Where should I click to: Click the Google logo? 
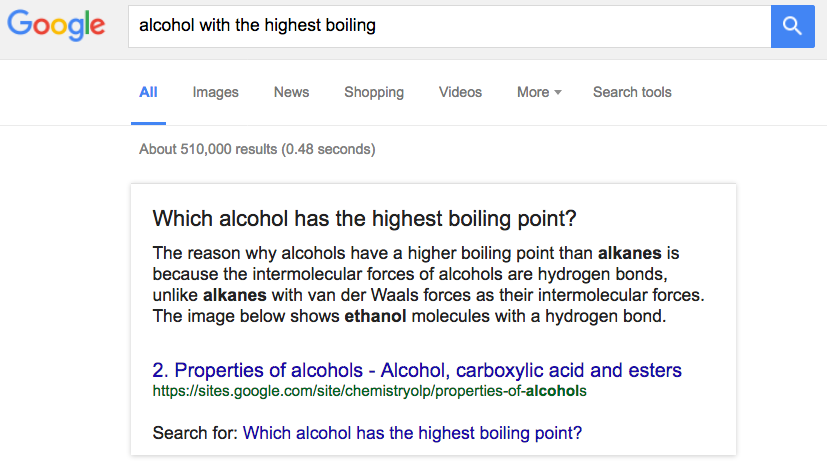coord(57,25)
